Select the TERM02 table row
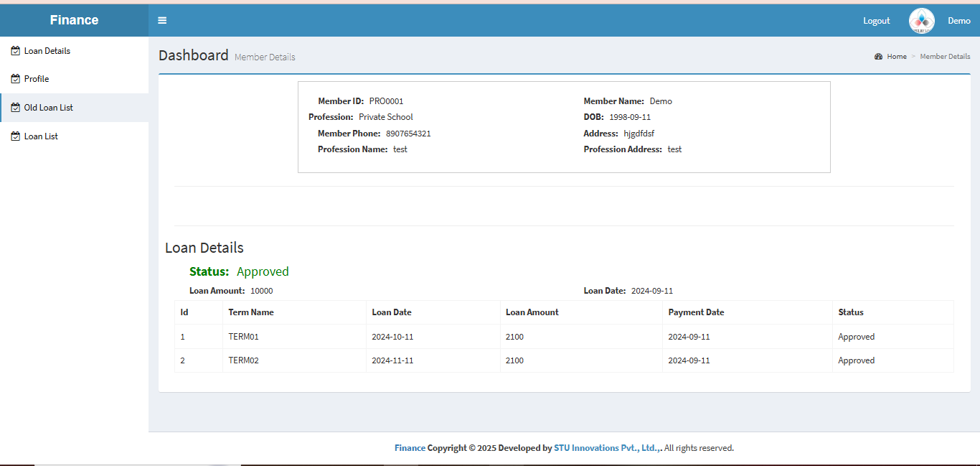The image size is (980, 466). tap(243, 360)
